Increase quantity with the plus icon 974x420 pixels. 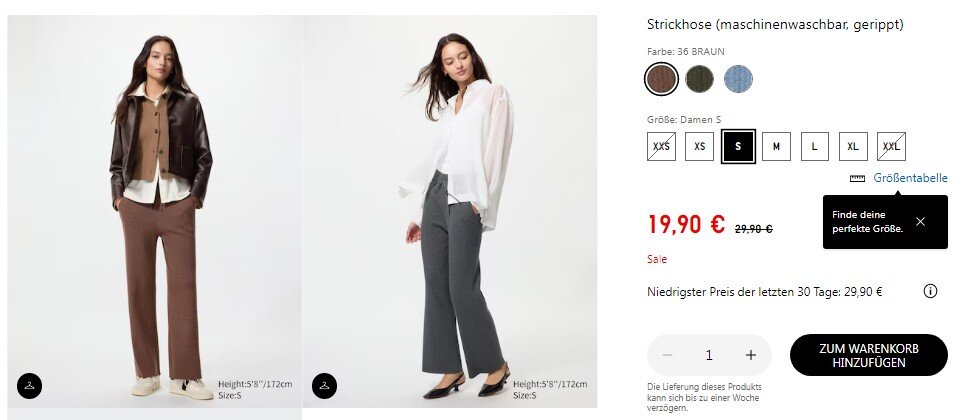click(x=751, y=355)
